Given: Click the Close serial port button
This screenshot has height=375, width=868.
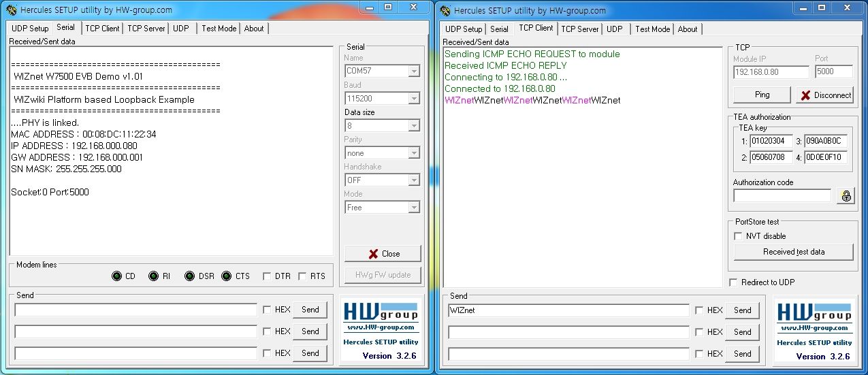Looking at the screenshot, I should tap(383, 254).
